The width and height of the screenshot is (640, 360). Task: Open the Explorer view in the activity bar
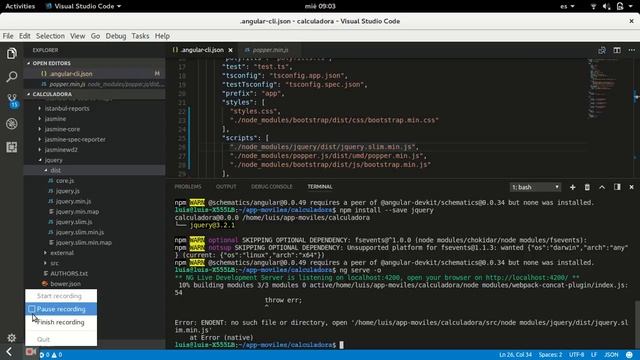12,53
